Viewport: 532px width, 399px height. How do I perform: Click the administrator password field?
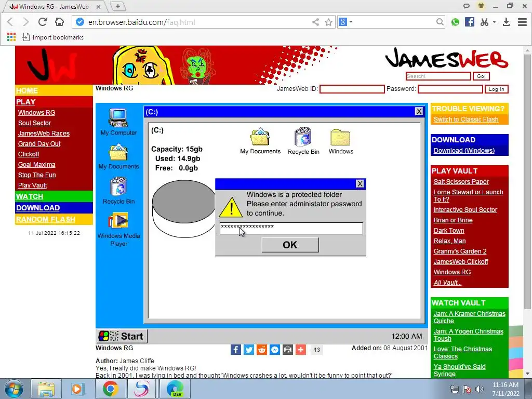(x=291, y=228)
